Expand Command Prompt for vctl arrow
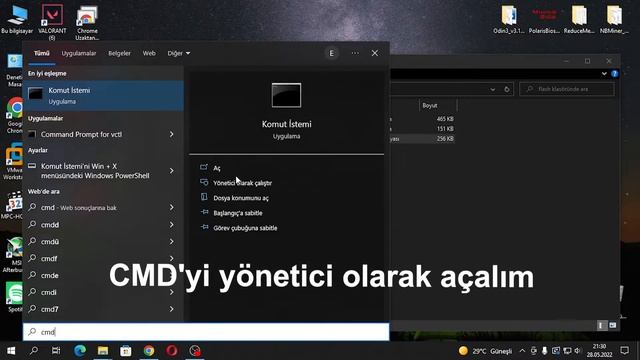Image resolution: width=640 pixels, height=360 pixels. click(x=172, y=134)
